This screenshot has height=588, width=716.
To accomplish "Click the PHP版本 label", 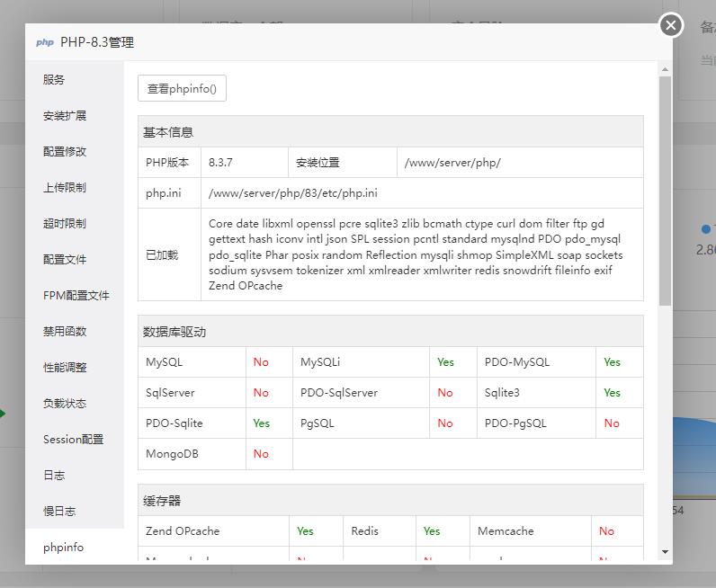I will [x=167, y=163].
